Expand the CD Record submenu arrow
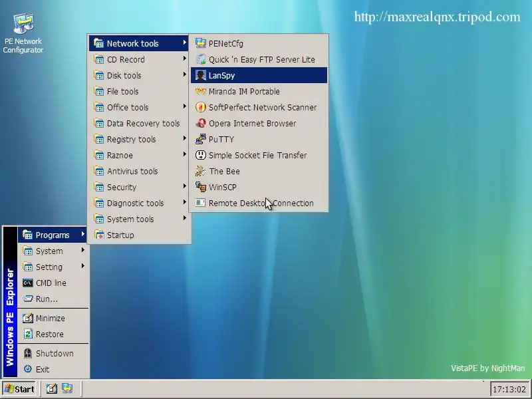 point(184,59)
